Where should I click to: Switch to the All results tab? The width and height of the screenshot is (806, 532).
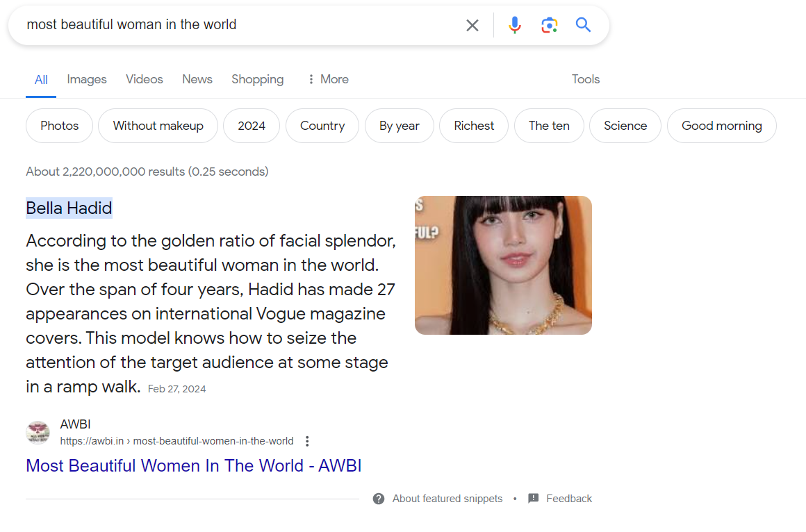(x=41, y=80)
